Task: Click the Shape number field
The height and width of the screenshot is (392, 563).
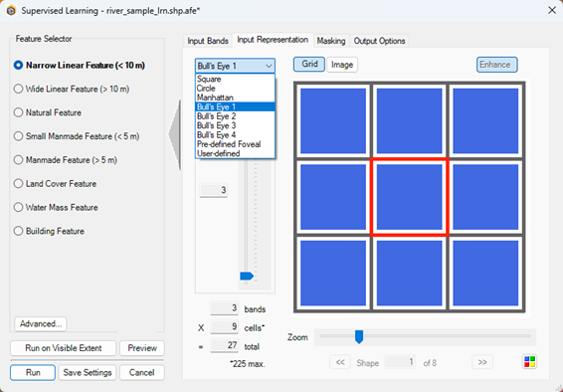Action: 400,362
